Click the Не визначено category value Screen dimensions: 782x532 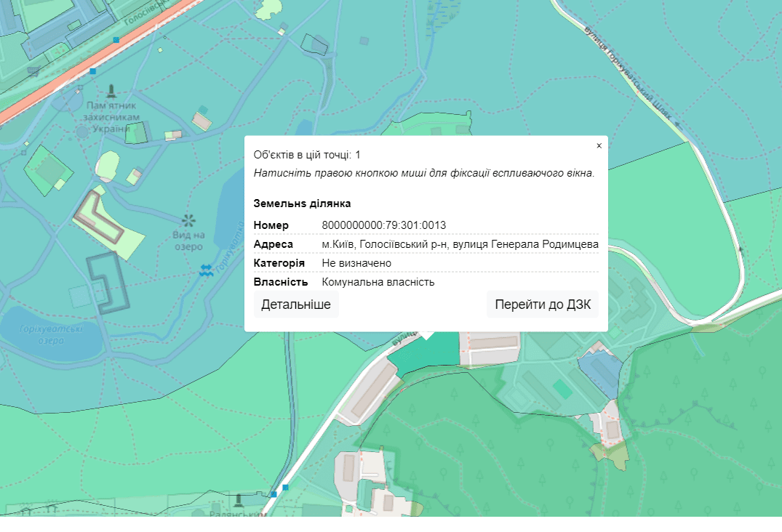click(x=356, y=263)
